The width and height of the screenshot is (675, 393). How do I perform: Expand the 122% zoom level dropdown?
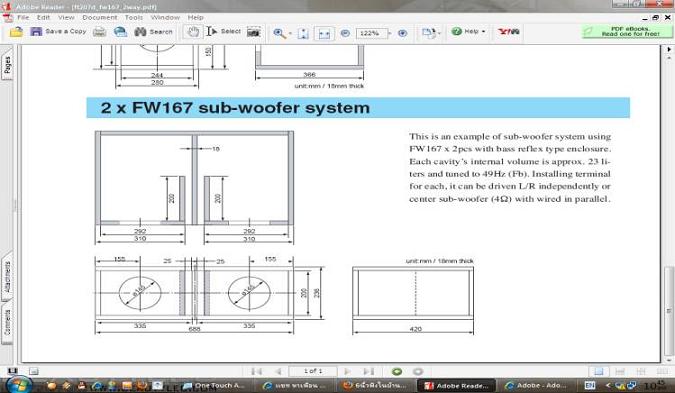(x=390, y=33)
